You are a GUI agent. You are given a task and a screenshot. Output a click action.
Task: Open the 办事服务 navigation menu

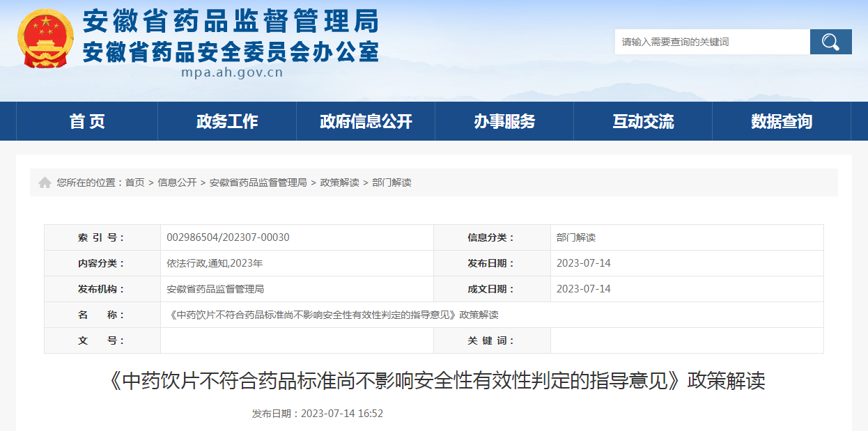click(x=504, y=121)
